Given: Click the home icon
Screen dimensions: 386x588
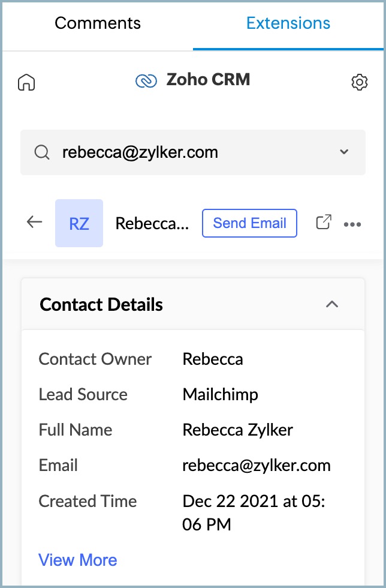Looking at the screenshot, I should pos(26,82).
